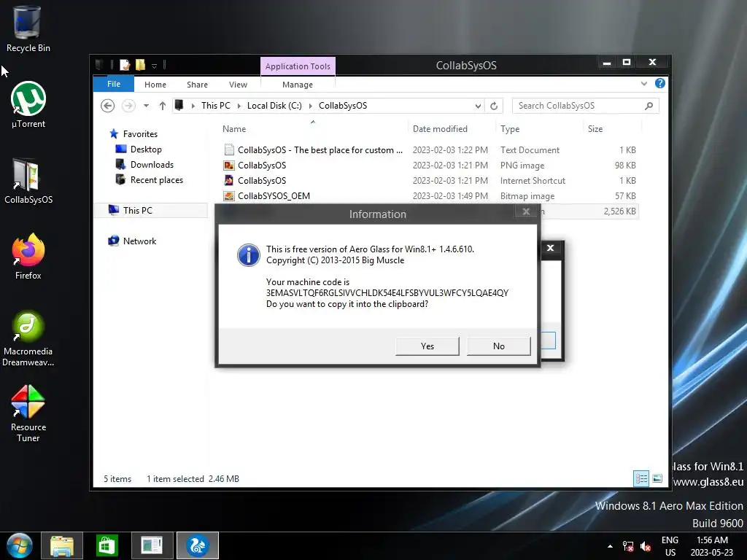Click Yes to copy machine code
Viewport: 747px width, 560px height.
coord(427,346)
